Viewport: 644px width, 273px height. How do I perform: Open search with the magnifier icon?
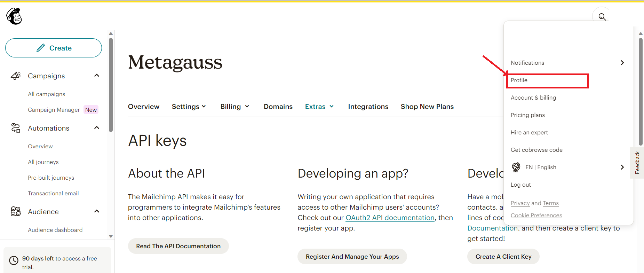pyautogui.click(x=602, y=17)
